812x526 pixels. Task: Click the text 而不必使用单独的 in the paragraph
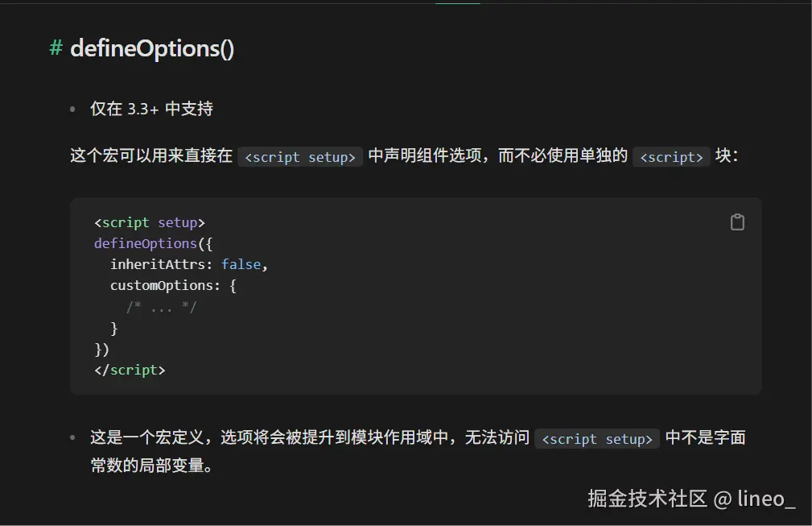click(563, 156)
